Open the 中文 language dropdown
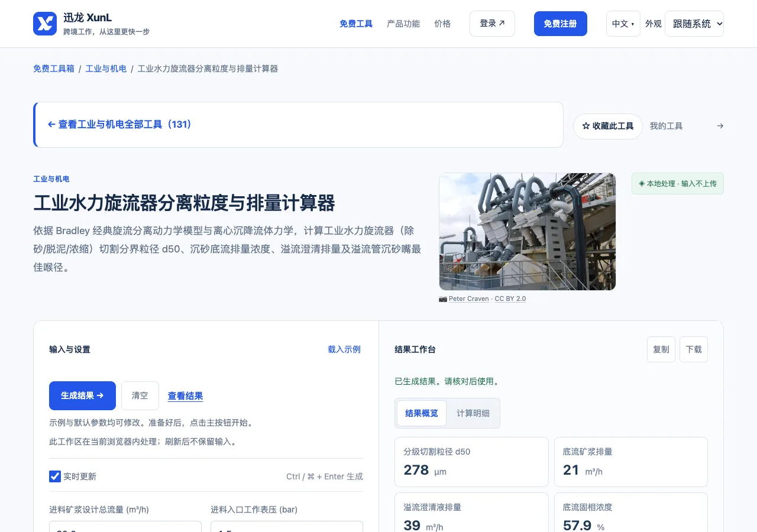Screen dimensions: 757x532 (623, 24)
